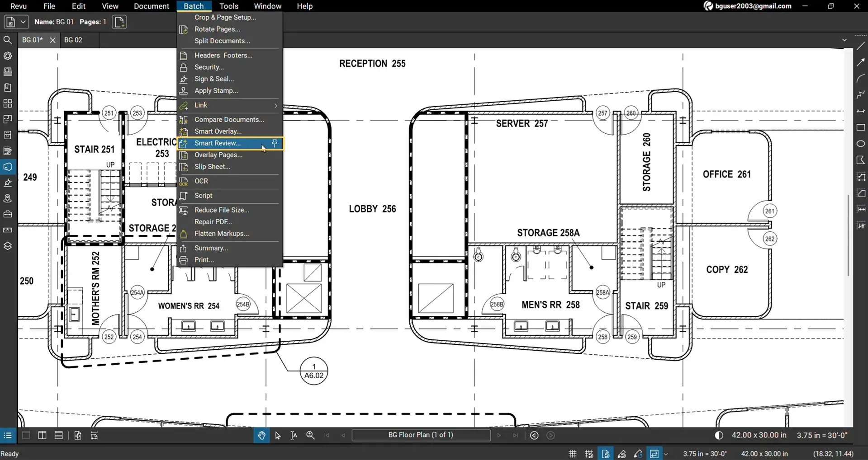Click the vertical scrollbar thumb
868x460 pixels.
coord(848,235)
